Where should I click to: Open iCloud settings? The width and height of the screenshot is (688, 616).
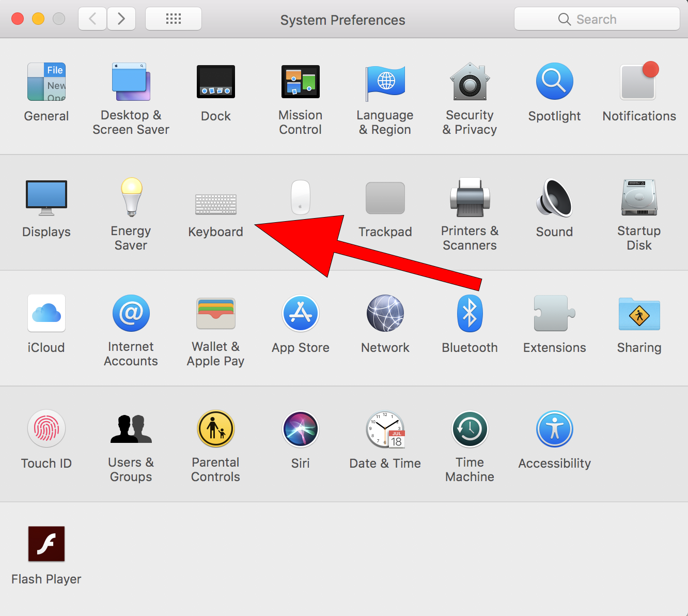[x=46, y=314]
